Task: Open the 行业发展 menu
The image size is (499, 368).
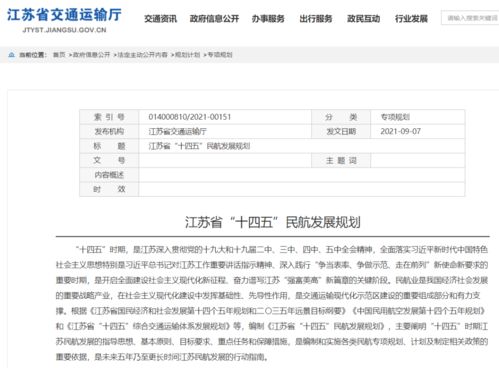Action: [x=411, y=19]
